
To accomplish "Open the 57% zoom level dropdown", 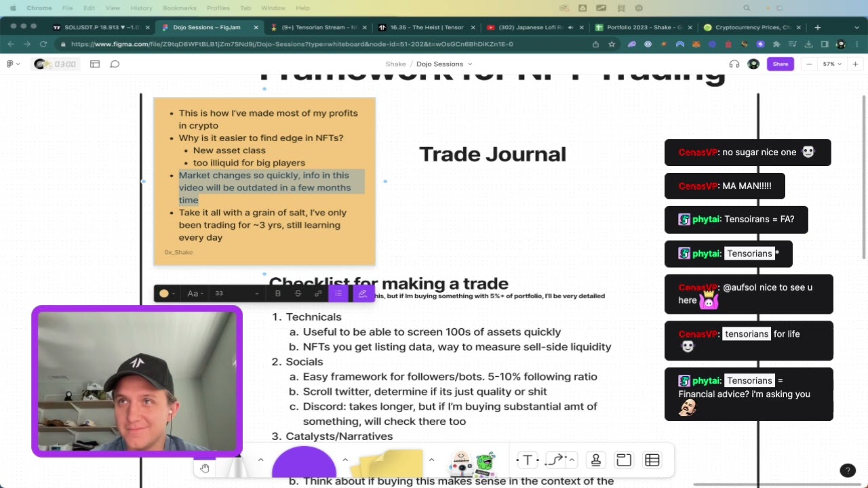I will pyautogui.click(x=832, y=64).
